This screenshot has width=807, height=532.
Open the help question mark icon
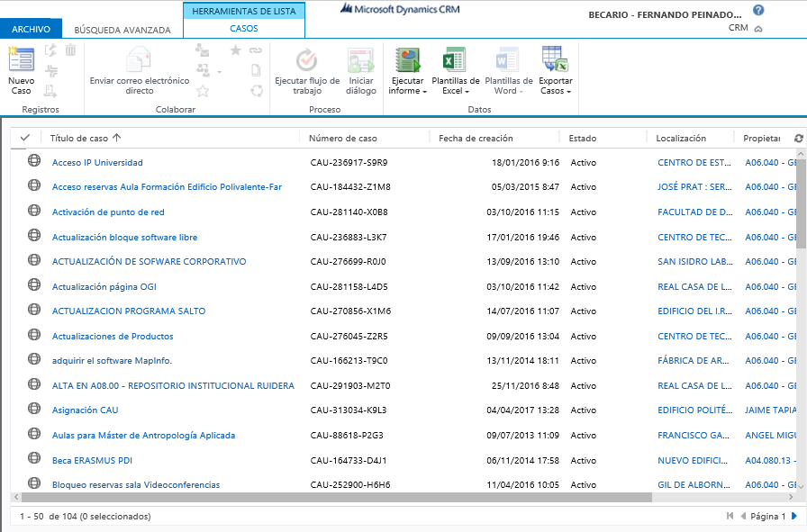point(758,11)
